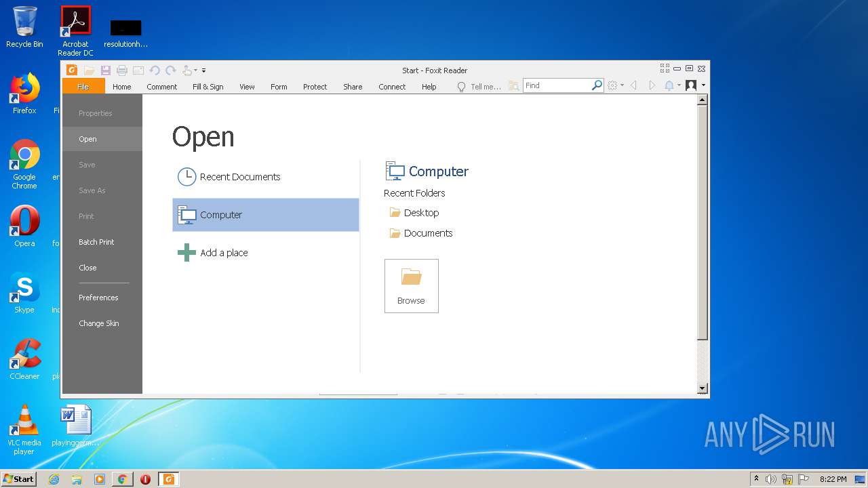The height and width of the screenshot is (488, 868).
Task: Click the folder search icon beside the Find box
Action: click(x=514, y=86)
